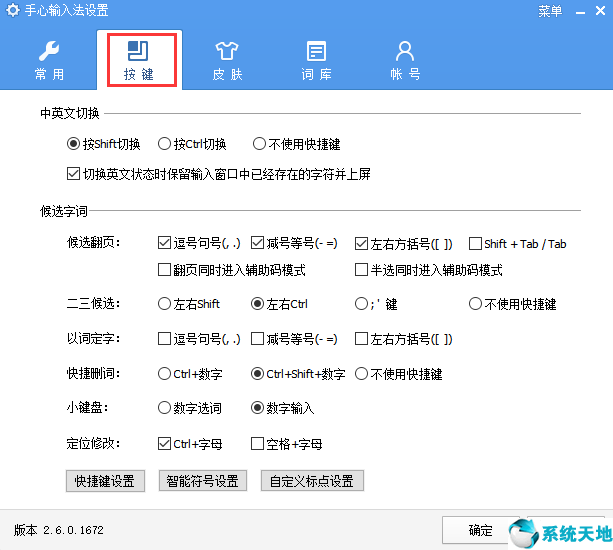
Task: Confirm settings with 确定 button
Action: click(481, 530)
